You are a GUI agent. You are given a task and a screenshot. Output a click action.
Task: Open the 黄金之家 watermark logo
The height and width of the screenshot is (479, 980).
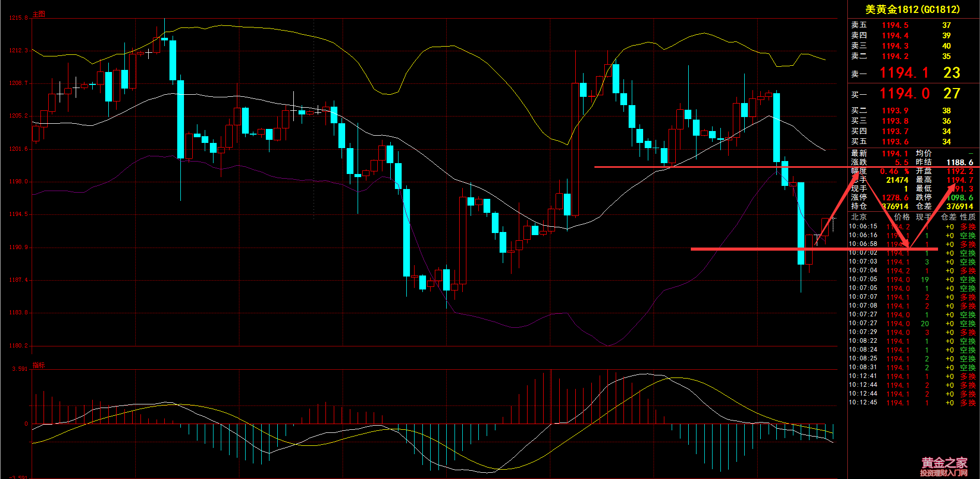click(944, 466)
